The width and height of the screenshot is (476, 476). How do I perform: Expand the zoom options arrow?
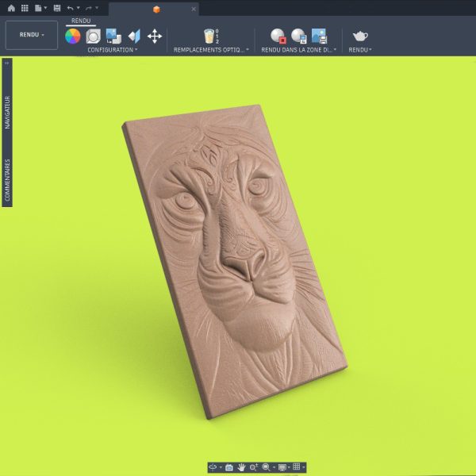(274, 467)
